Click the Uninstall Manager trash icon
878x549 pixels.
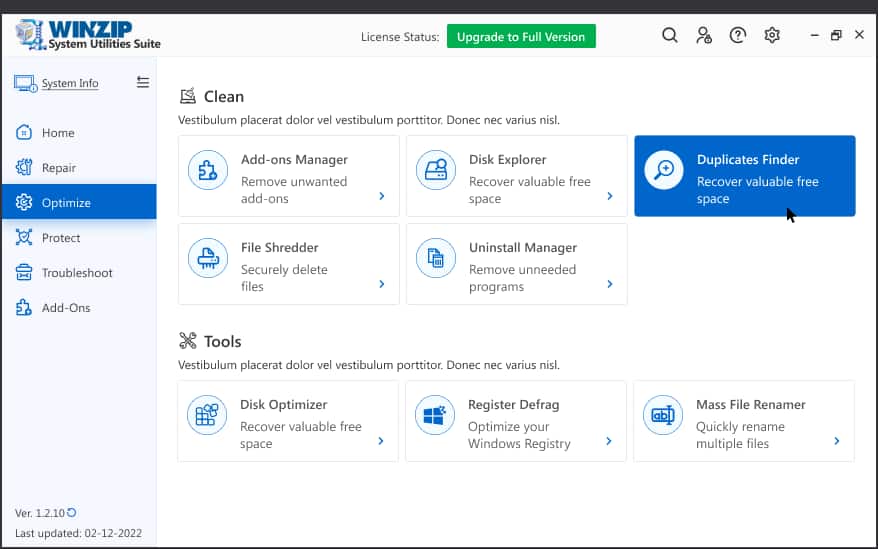[436, 258]
